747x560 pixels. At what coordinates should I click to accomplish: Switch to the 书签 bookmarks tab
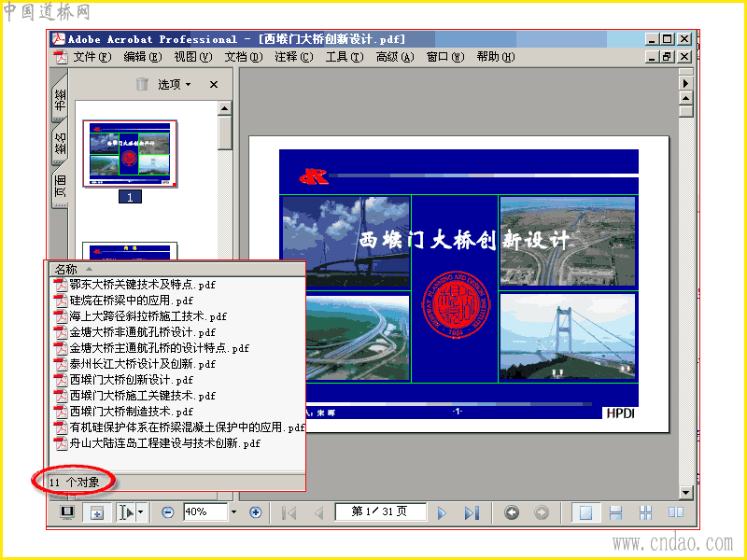[60, 98]
